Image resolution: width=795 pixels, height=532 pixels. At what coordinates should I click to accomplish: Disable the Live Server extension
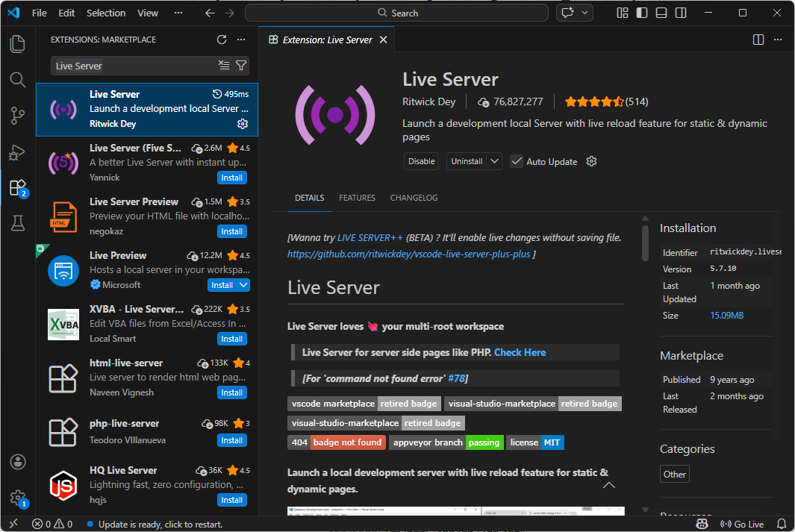tap(421, 161)
